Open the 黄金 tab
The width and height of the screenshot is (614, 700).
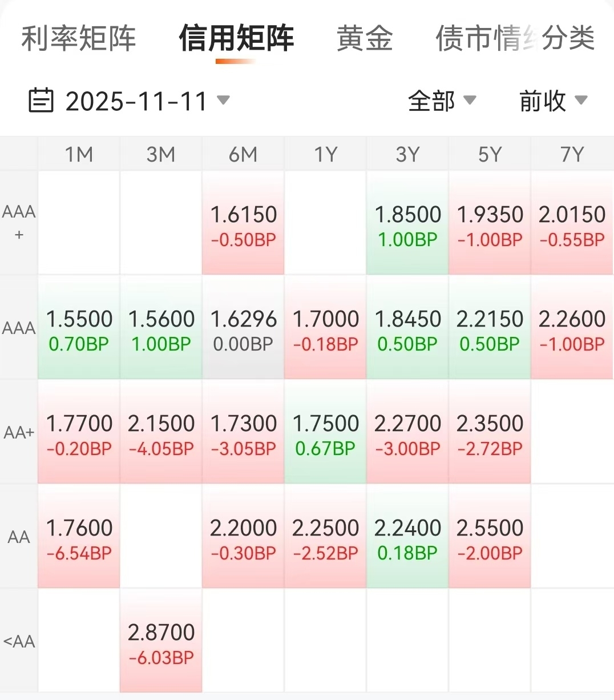pos(365,39)
